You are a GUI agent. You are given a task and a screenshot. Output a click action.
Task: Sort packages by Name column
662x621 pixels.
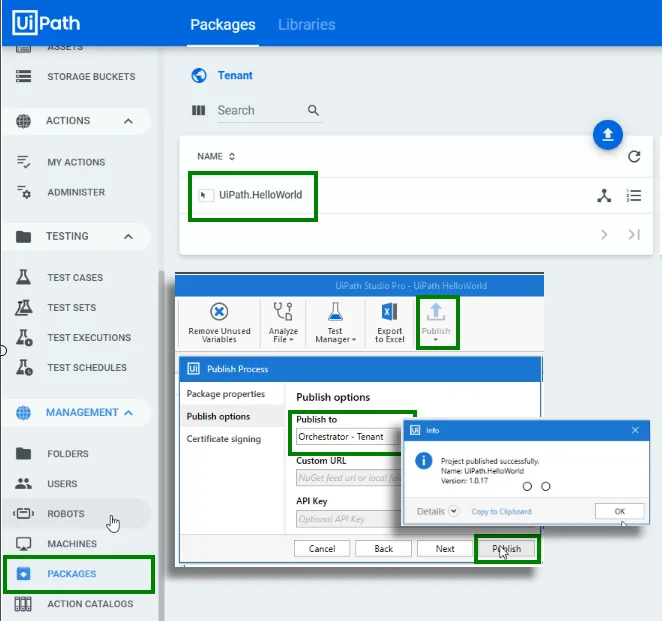pyautogui.click(x=216, y=157)
